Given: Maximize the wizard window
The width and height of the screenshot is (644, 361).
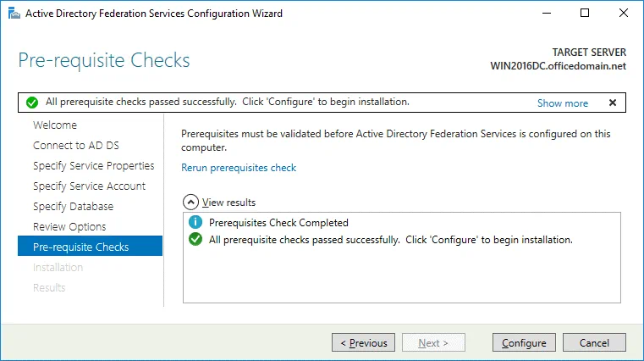Looking at the screenshot, I should 585,14.
